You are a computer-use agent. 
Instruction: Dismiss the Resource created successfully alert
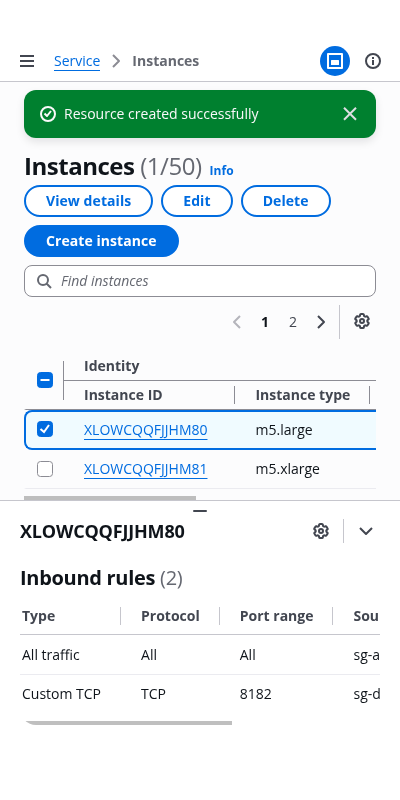pos(350,114)
